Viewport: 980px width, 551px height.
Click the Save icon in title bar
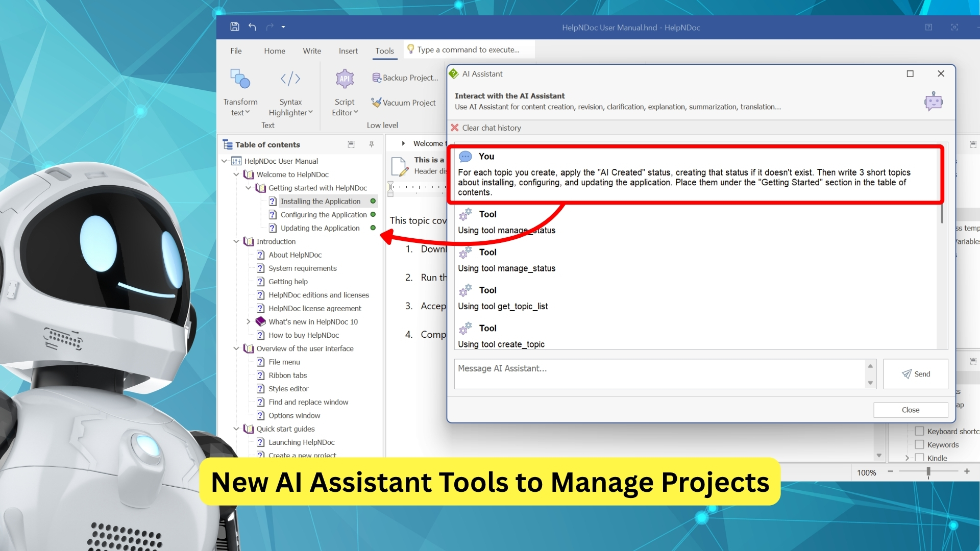point(234,27)
